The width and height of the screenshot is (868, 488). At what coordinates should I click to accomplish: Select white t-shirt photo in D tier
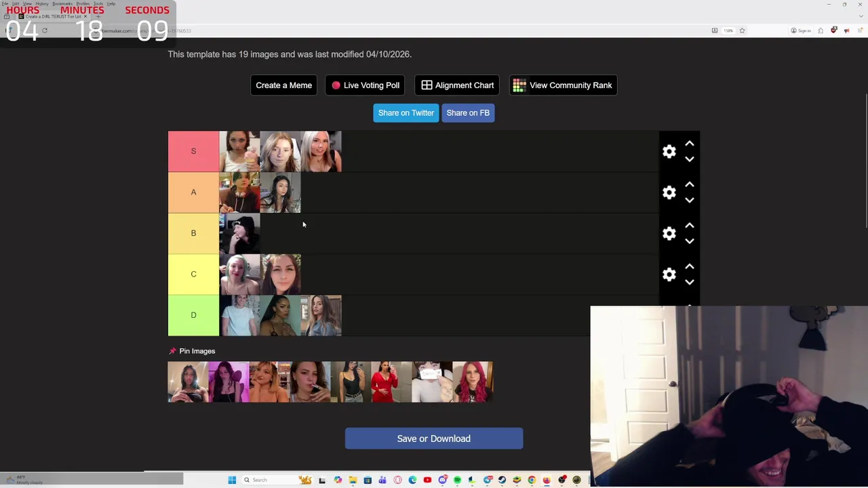pos(239,315)
